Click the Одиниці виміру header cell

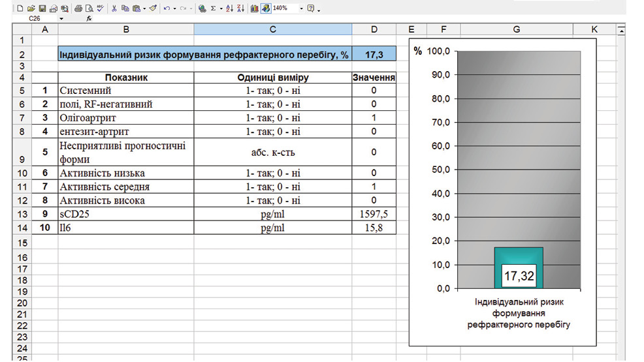coord(273,78)
